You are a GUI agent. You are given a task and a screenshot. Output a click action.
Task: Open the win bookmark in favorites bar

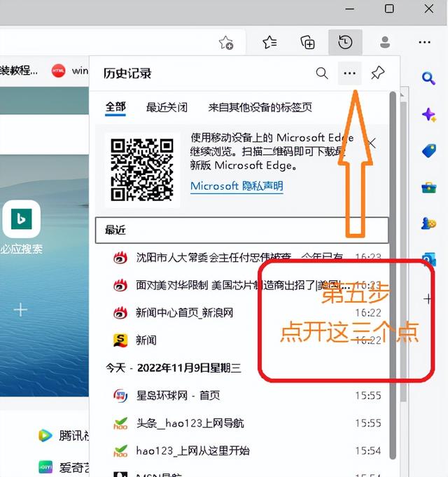pyautogui.click(x=70, y=71)
